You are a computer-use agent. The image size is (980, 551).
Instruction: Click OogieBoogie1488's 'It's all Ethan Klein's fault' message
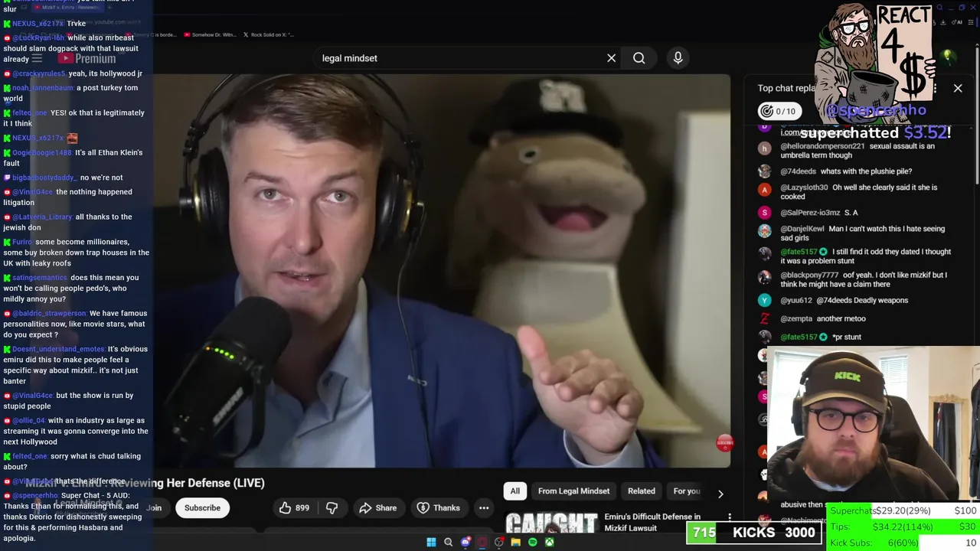pyautogui.click(x=73, y=158)
